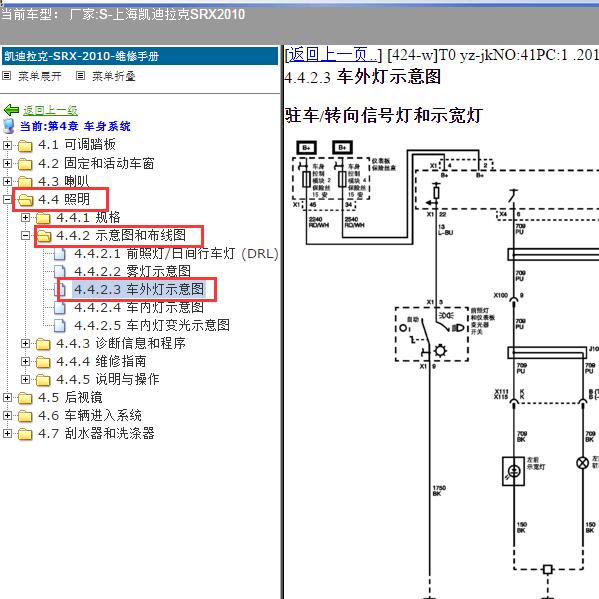Select 4.4.1 规格 tree item
599x599 pixels.
pyautogui.click(x=88, y=217)
